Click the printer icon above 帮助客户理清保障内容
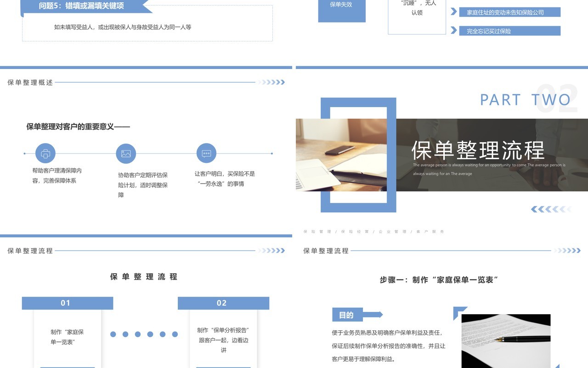The width and height of the screenshot is (588, 368). pyautogui.click(x=45, y=153)
